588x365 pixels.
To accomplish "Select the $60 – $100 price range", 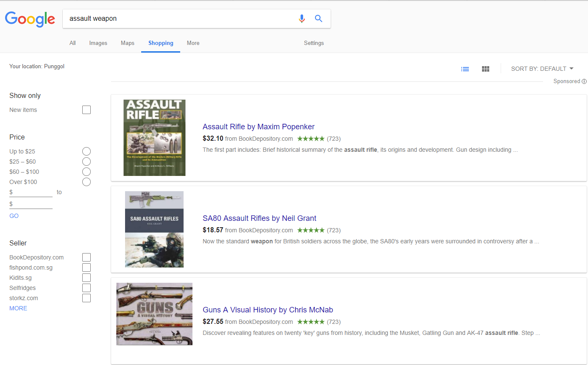I will pyautogui.click(x=86, y=172).
